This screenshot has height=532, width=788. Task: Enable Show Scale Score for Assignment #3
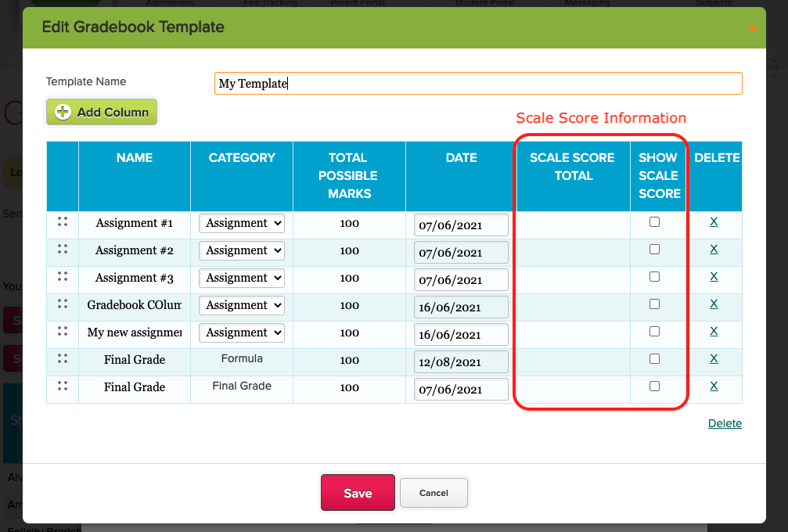point(654,276)
